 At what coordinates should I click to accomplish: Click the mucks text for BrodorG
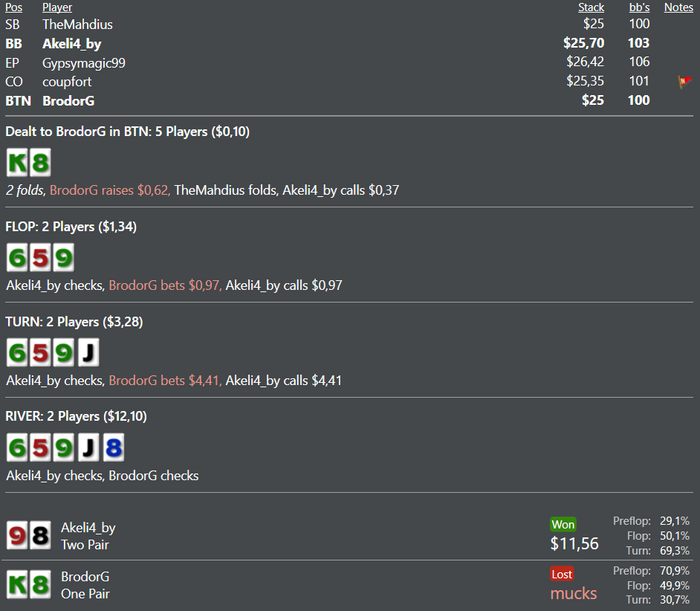coord(573,594)
